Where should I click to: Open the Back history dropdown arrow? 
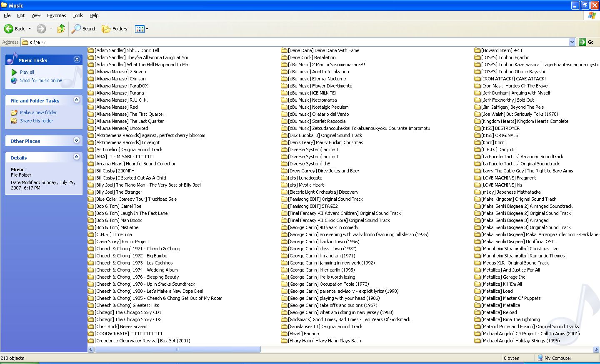click(30, 29)
